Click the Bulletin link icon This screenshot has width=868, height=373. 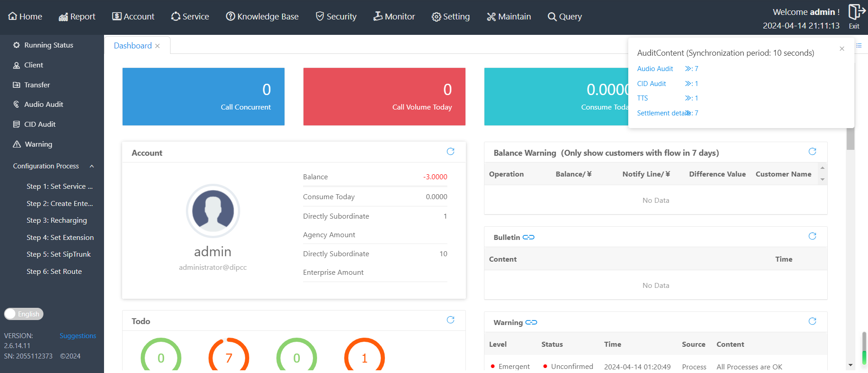(528, 237)
